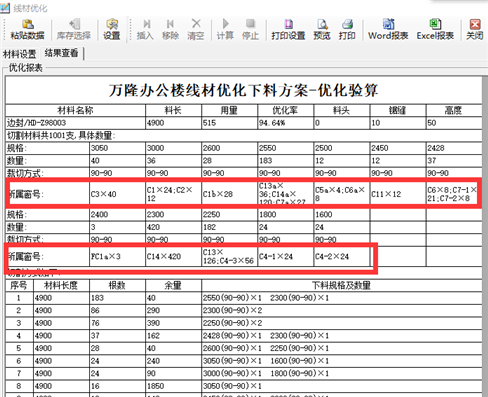Viewport: 488px width, 397px height.
Task: Open 库存选择 stock selection tool
Action: 74,29
